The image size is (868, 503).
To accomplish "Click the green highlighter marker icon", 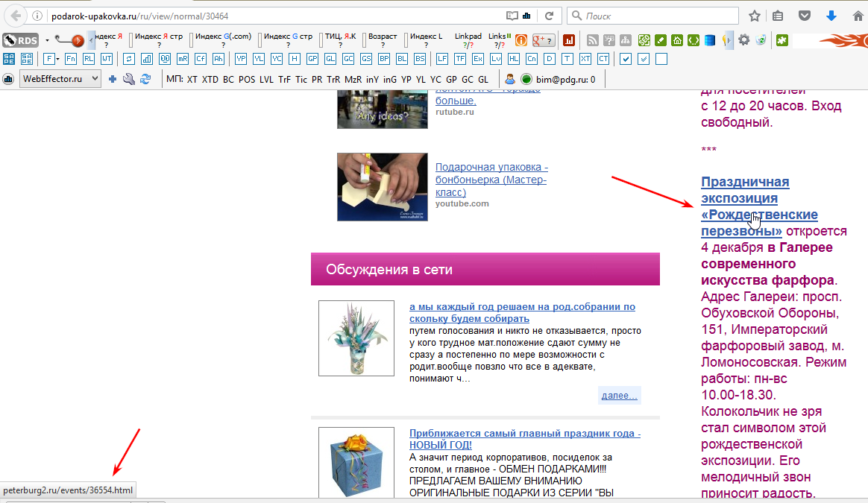I will click(x=661, y=40).
